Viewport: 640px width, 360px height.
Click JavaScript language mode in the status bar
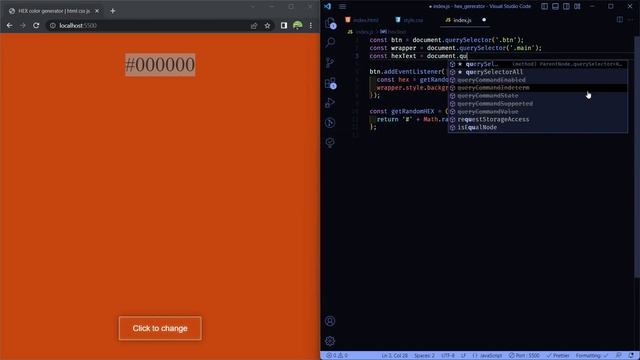487,356
